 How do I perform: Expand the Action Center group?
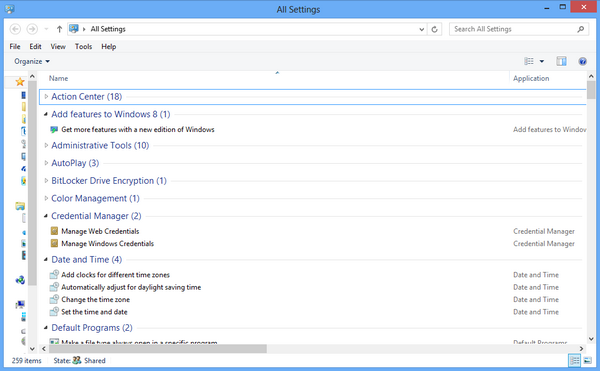click(46, 97)
